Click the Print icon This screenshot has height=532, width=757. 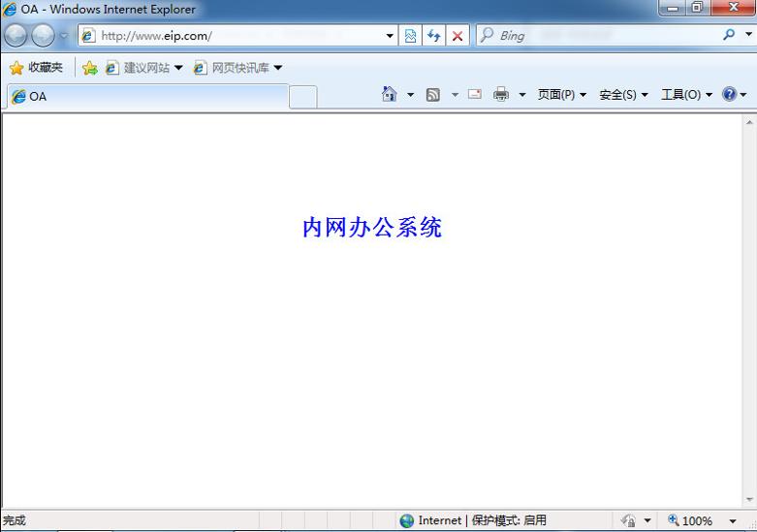pos(501,94)
